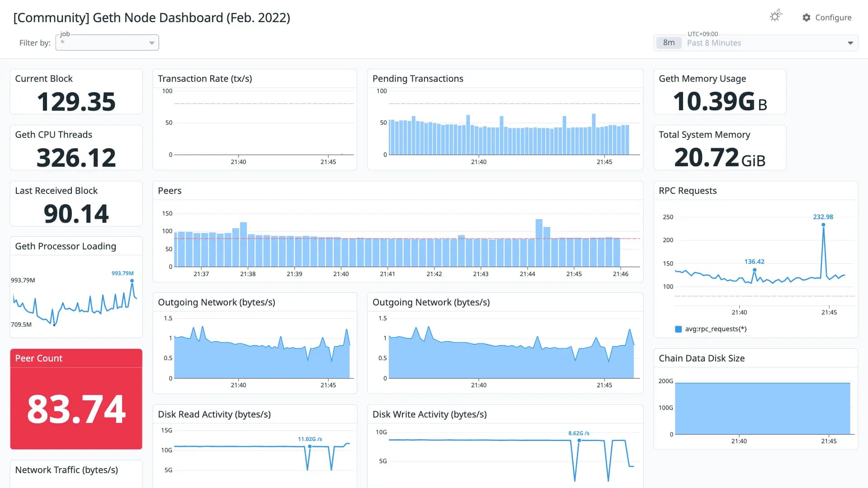This screenshot has height=488, width=868.
Task: Click the Geth Memory Usage 10.39GB value
Action: pyautogui.click(x=720, y=101)
